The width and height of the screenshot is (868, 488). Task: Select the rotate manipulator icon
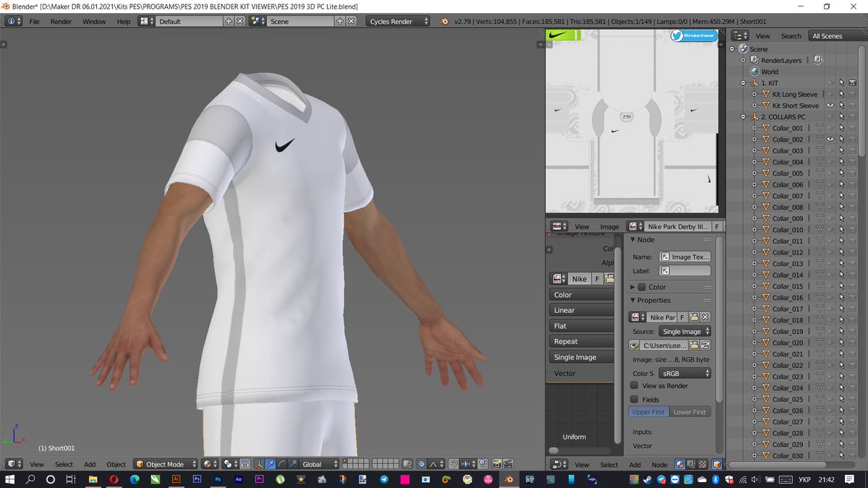click(x=281, y=464)
